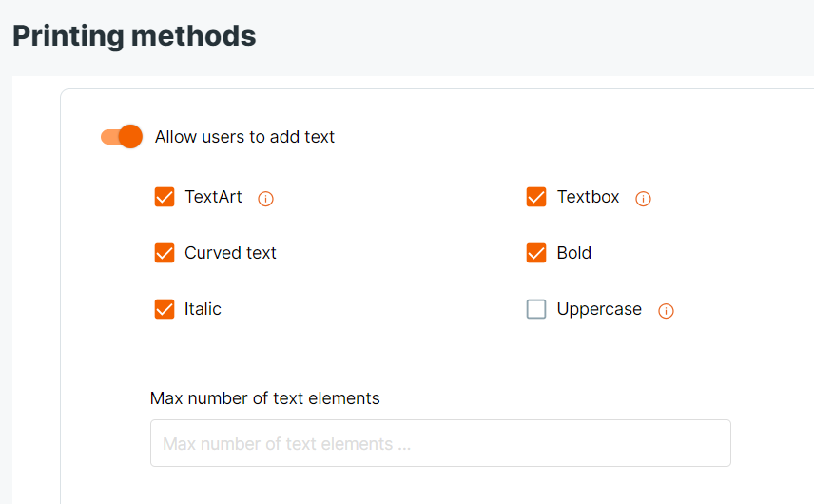Click the 'Italic' label text
The width and height of the screenshot is (814, 504).
(x=203, y=309)
